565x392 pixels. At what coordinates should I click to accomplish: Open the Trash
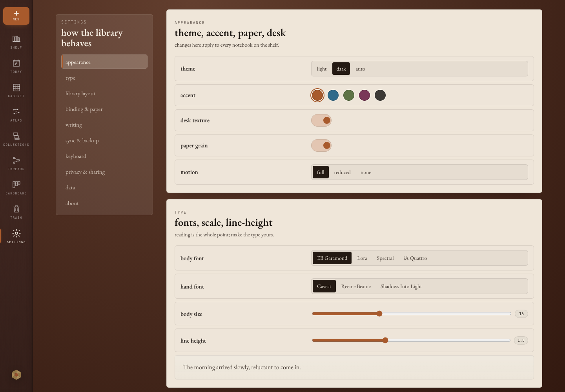pos(16,212)
